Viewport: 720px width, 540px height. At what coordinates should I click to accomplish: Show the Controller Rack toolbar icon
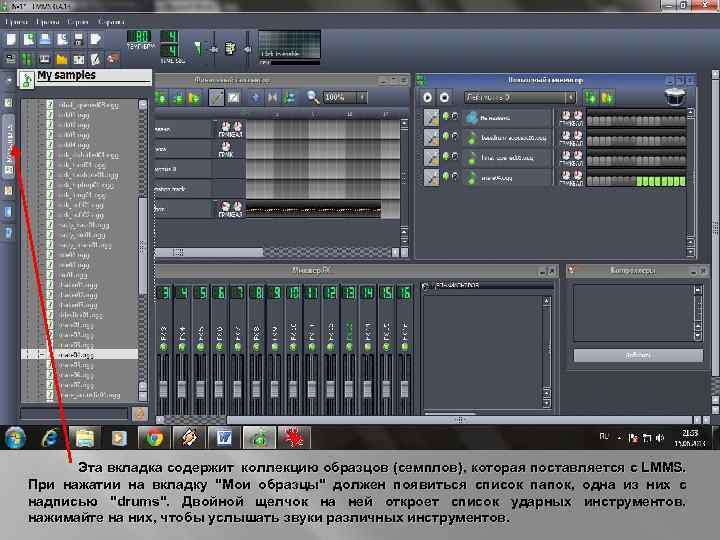click(x=112, y=59)
